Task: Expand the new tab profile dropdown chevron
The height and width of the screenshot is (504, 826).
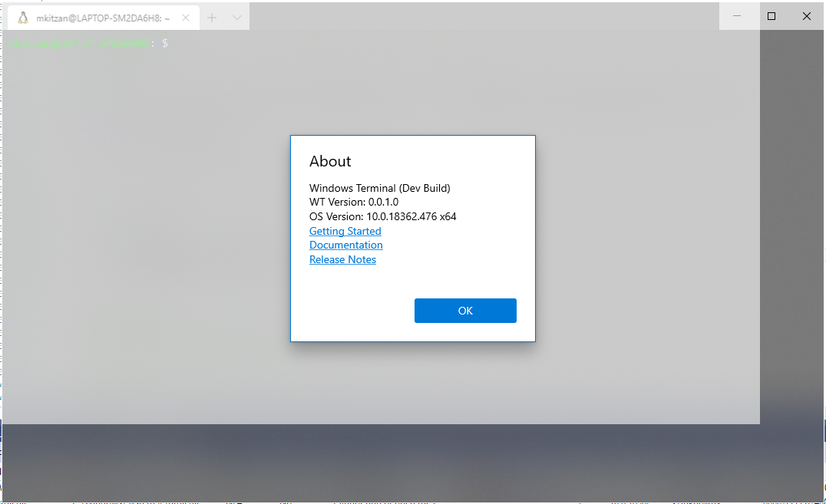Action: pos(237,18)
